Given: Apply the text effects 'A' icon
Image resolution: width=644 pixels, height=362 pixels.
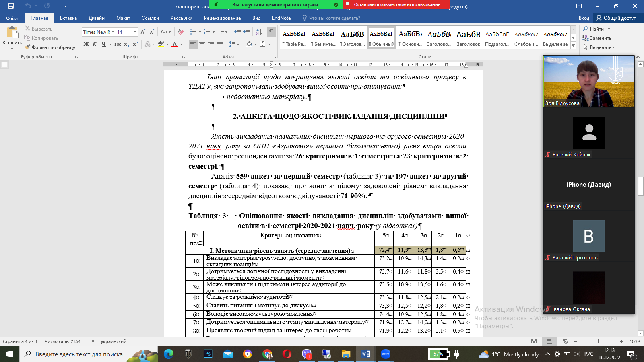Looking at the screenshot, I should pyautogui.click(x=148, y=44).
